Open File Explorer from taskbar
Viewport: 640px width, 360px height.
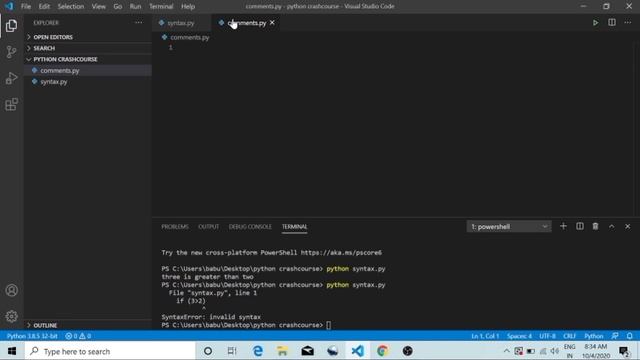(282, 351)
